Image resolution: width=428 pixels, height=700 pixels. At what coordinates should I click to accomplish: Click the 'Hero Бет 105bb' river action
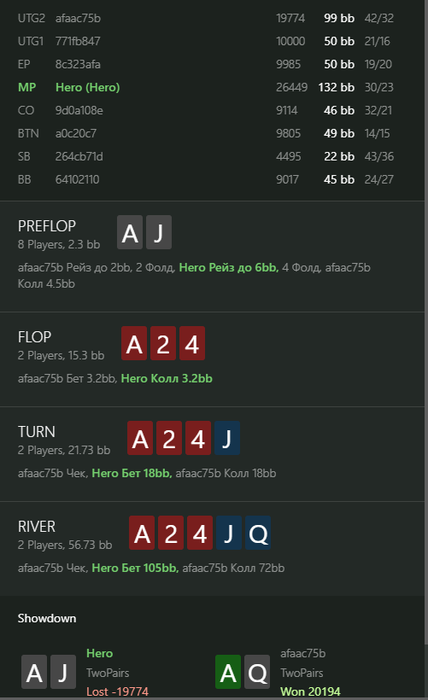coord(135,568)
